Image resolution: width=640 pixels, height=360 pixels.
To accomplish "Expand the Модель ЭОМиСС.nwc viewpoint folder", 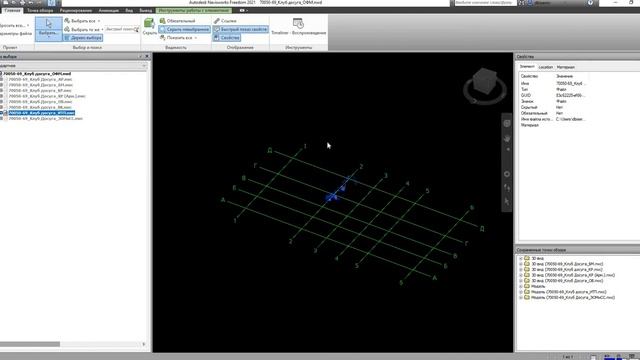I will [521, 298].
